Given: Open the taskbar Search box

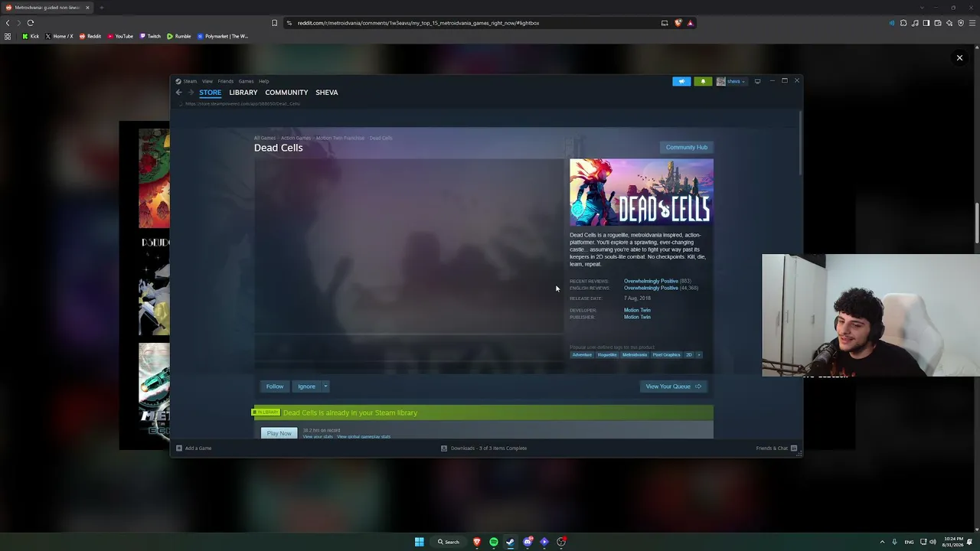Looking at the screenshot, I should click(449, 542).
